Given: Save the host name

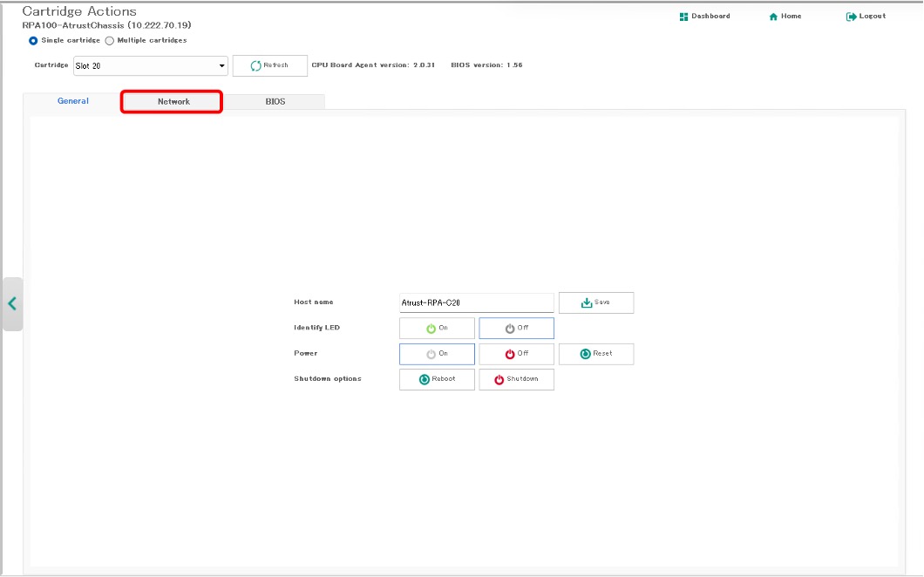Looking at the screenshot, I should (596, 302).
